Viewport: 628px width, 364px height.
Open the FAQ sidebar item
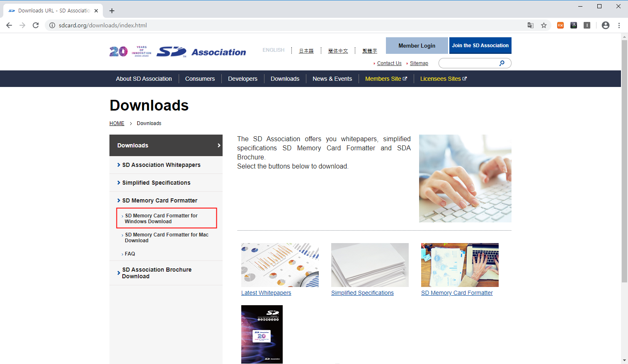[x=130, y=254]
